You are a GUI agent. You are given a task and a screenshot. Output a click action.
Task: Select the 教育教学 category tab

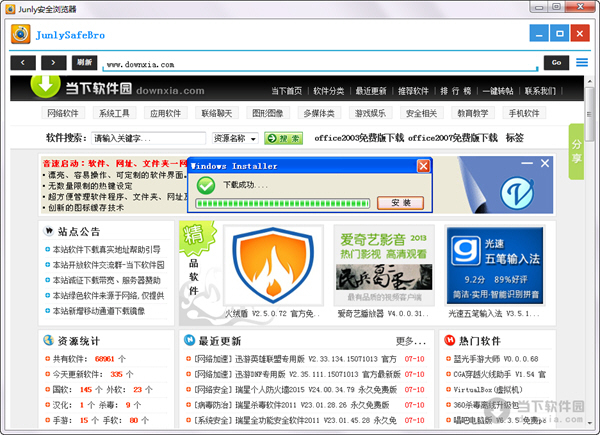(473, 113)
